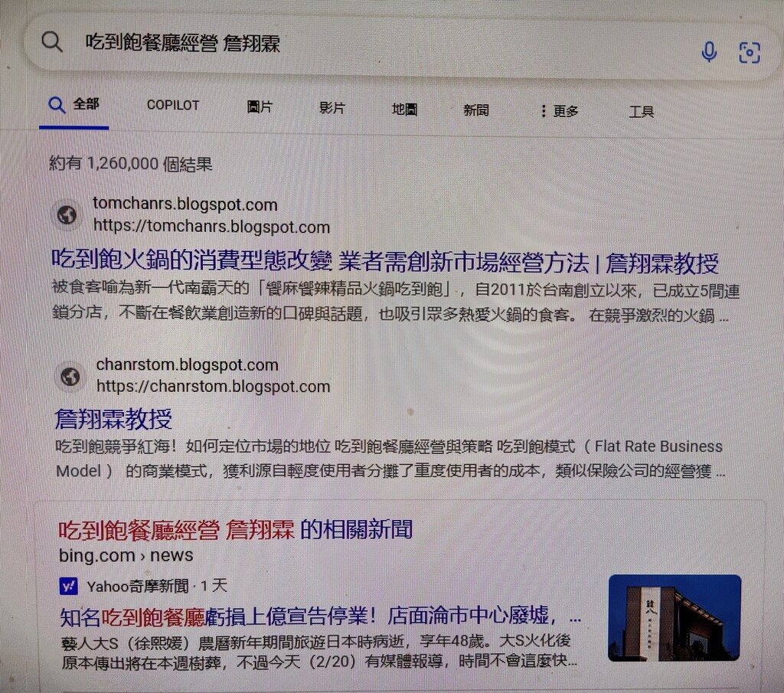Click the chanrstom.blogspot.com site name
This screenshot has height=693, width=784.
(187, 364)
